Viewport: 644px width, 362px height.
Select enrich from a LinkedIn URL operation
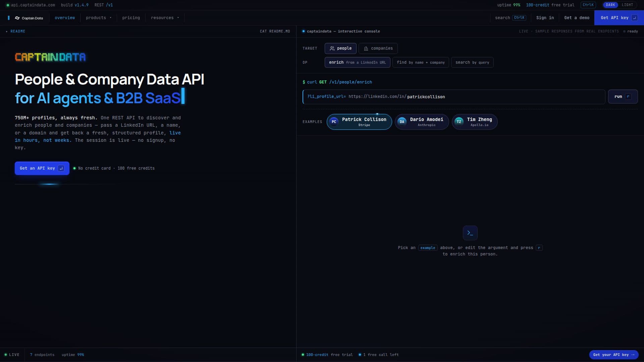pos(357,62)
